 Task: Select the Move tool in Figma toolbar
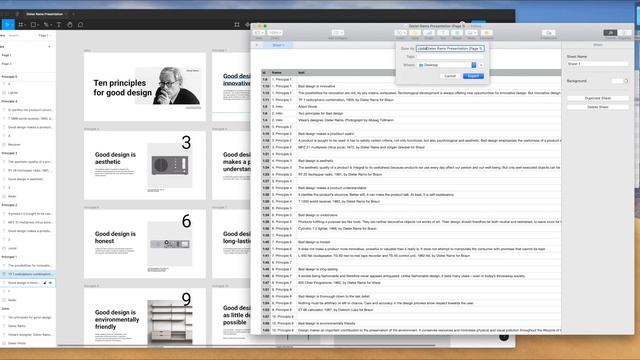click(7, 24)
